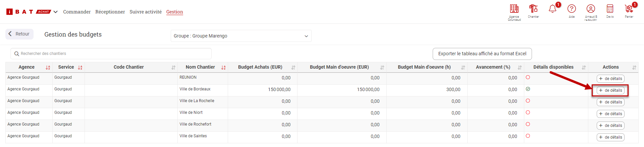
Task: Open the Panier cart icon
Action: tap(629, 9)
